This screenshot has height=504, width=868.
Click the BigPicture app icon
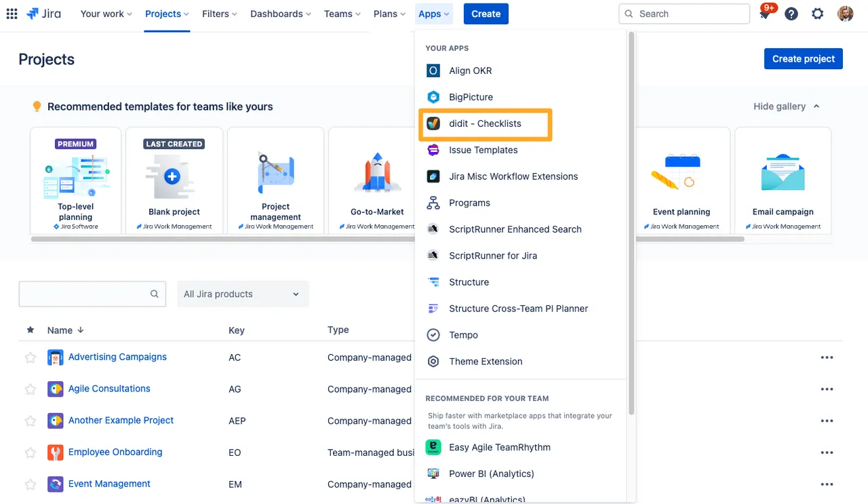click(x=433, y=97)
